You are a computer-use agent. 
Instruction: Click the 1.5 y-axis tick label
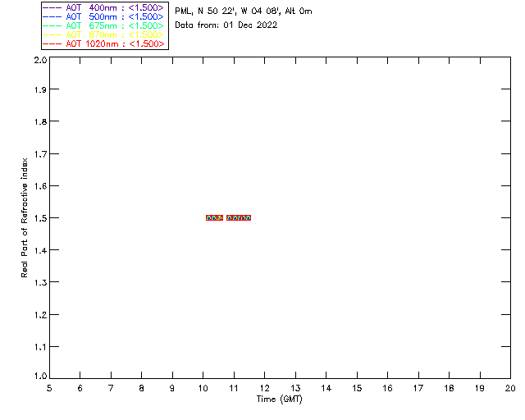(x=40, y=218)
